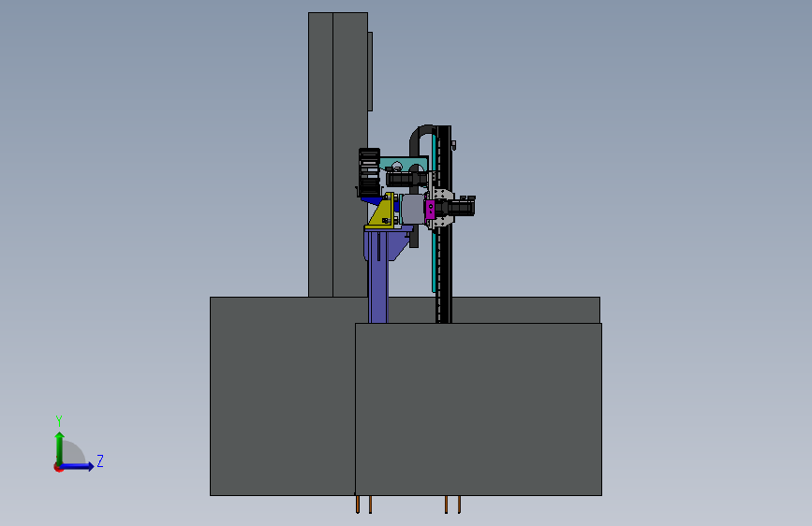Click the green Y axis arrow of the triad
Screen dimensions: 812x526
point(60,447)
